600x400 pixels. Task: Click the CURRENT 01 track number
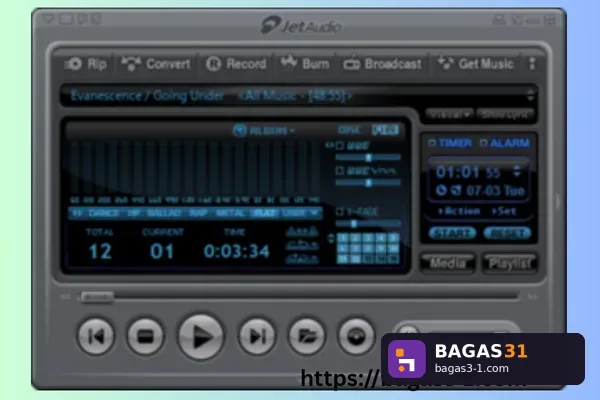(x=162, y=251)
